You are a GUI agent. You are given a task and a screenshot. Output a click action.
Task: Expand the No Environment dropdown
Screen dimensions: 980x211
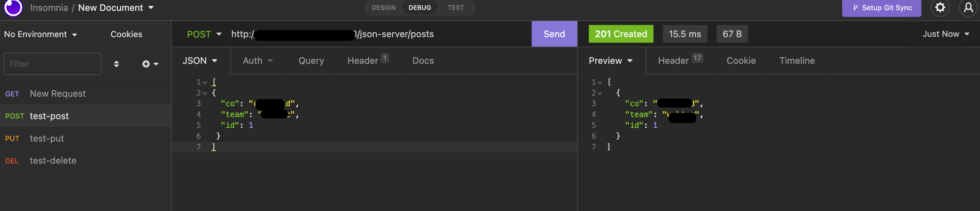[40, 34]
